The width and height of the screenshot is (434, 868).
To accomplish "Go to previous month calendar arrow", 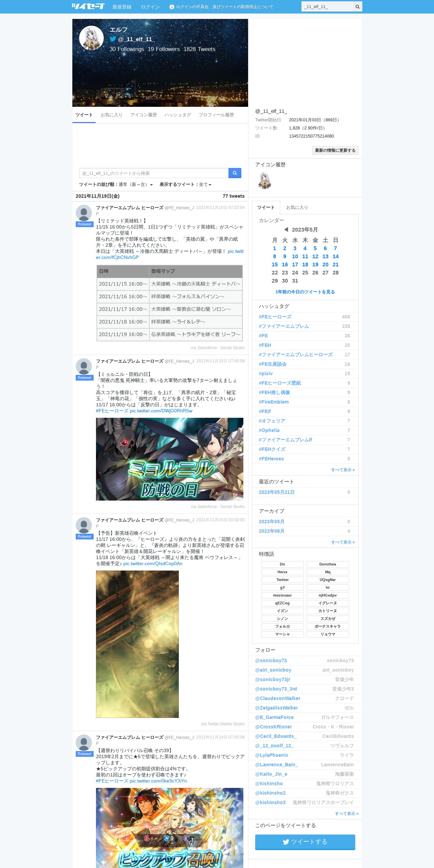I will click(286, 230).
